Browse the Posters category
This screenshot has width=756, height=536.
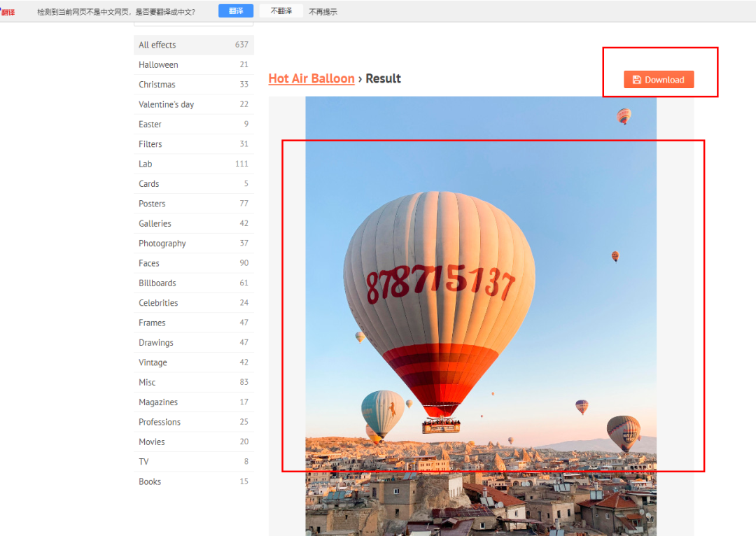point(152,204)
